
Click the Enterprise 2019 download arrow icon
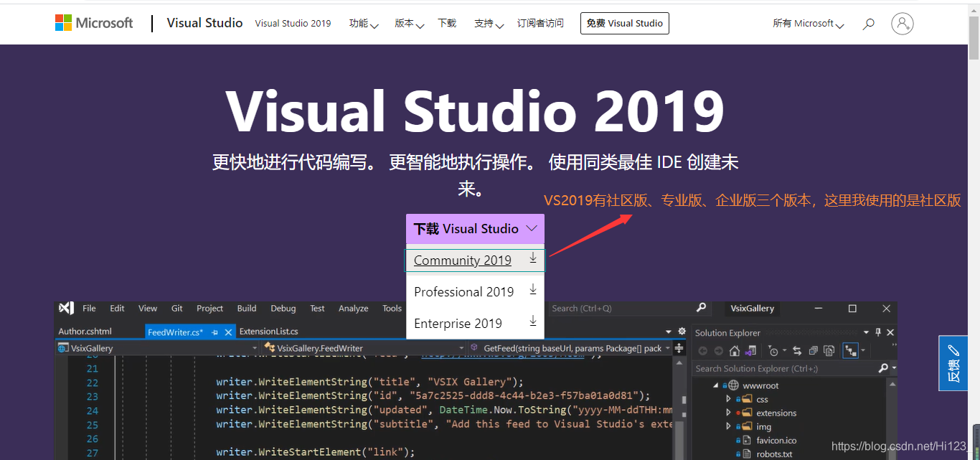click(533, 321)
